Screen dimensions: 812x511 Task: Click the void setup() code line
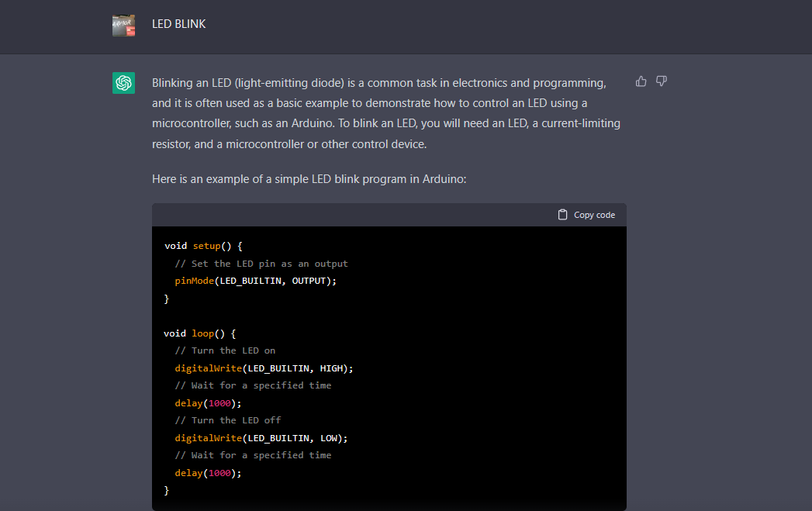point(204,246)
